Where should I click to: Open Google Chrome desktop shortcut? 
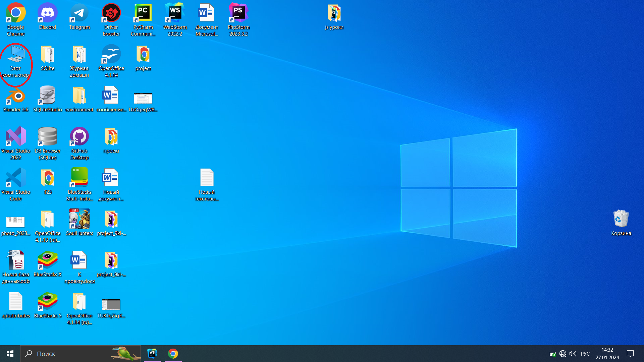click(16, 19)
